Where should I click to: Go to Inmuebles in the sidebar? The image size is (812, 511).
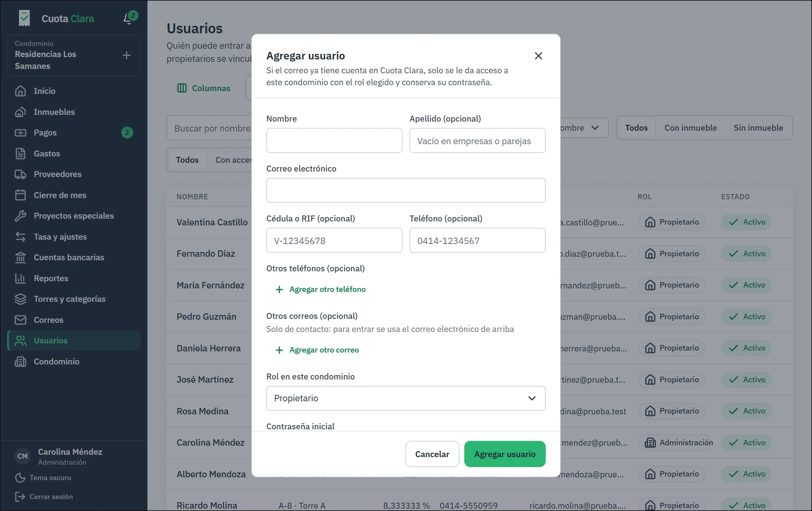click(x=74, y=112)
